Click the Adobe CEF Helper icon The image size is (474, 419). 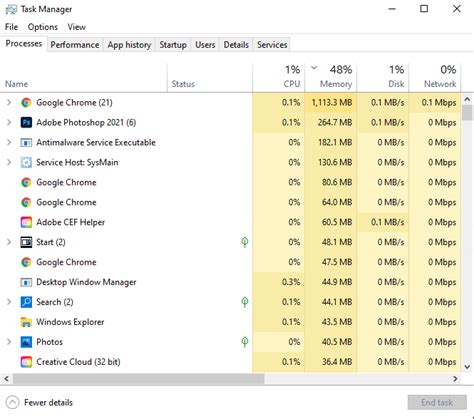point(26,222)
